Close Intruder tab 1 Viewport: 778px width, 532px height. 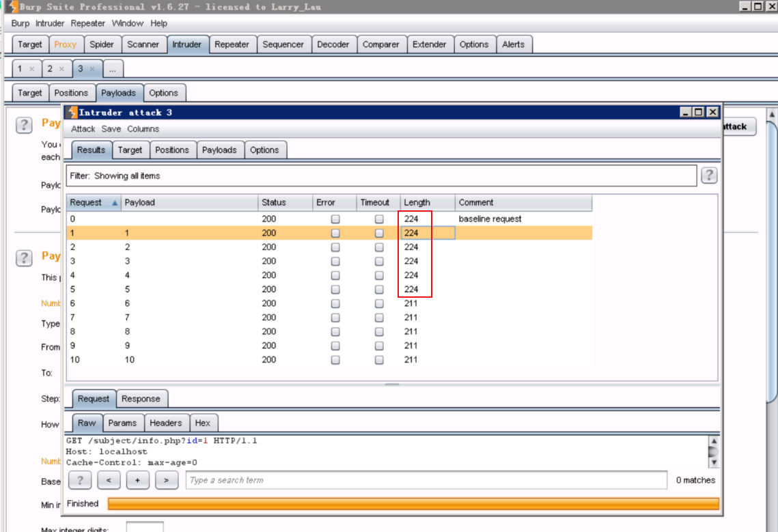[31, 69]
